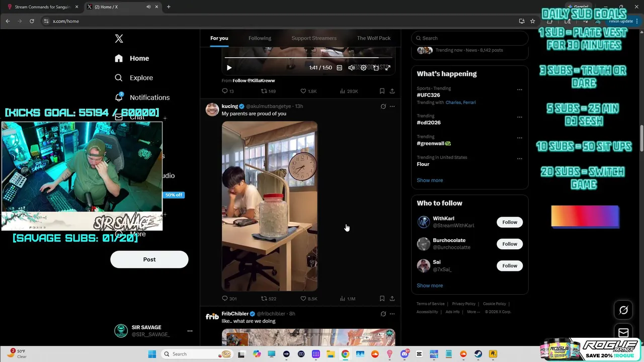Show more under Who to follow
Screen dimensions: 644x362
click(x=430, y=286)
